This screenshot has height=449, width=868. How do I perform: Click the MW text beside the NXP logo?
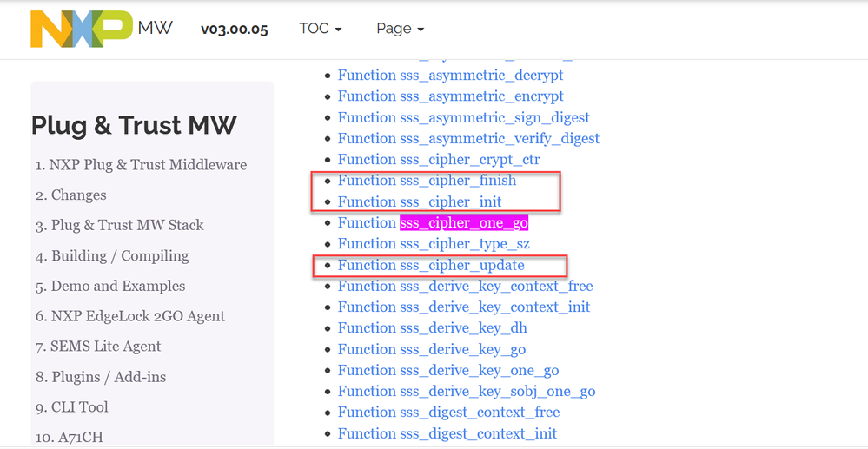click(x=155, y=27)
